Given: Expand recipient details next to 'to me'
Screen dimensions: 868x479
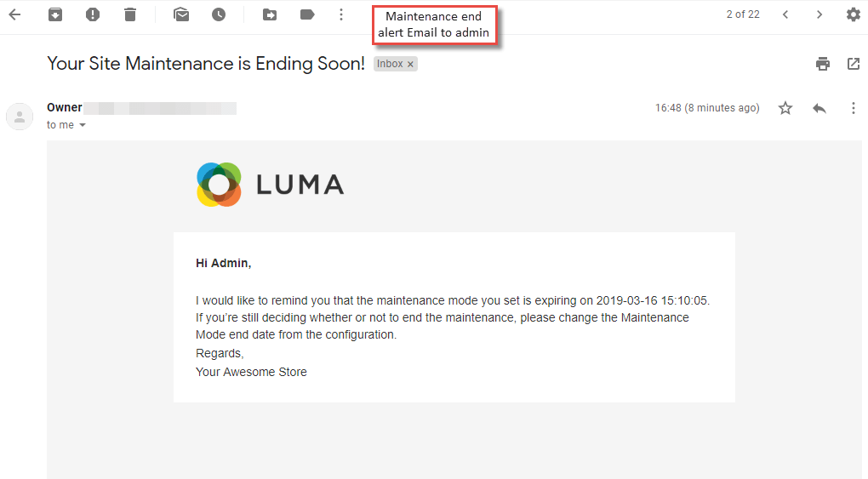Looking at the screenshot, I should pyautogui.click(x=83, y=125).
